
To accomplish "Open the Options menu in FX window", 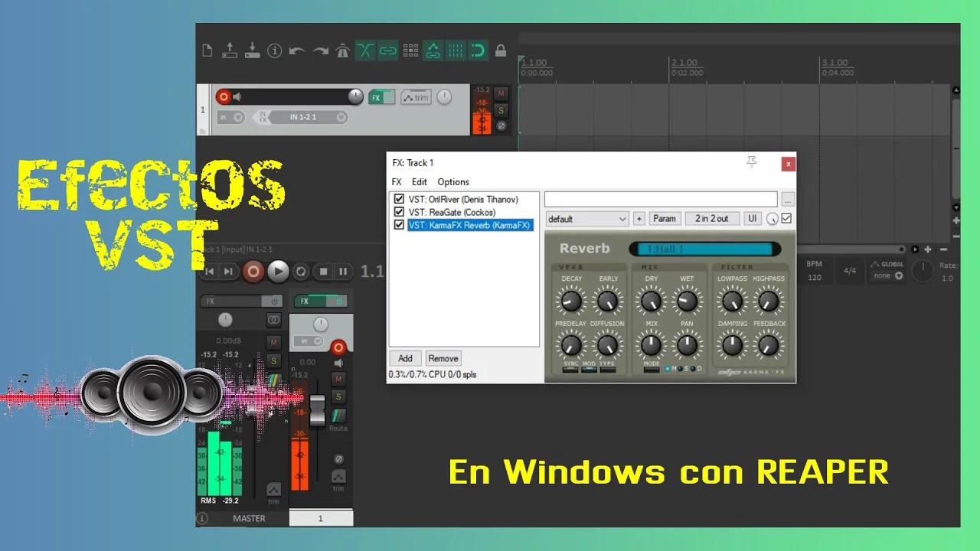I will tap(452, 181).
